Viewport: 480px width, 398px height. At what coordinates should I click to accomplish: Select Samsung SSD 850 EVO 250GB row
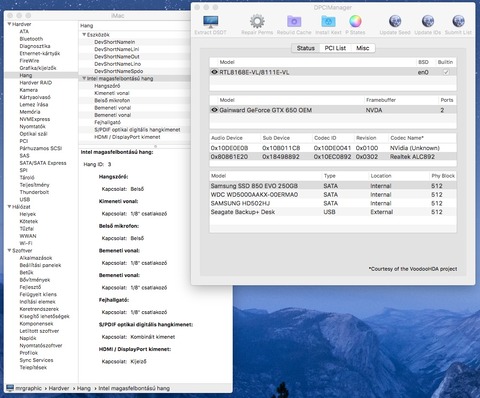(333, 186)
